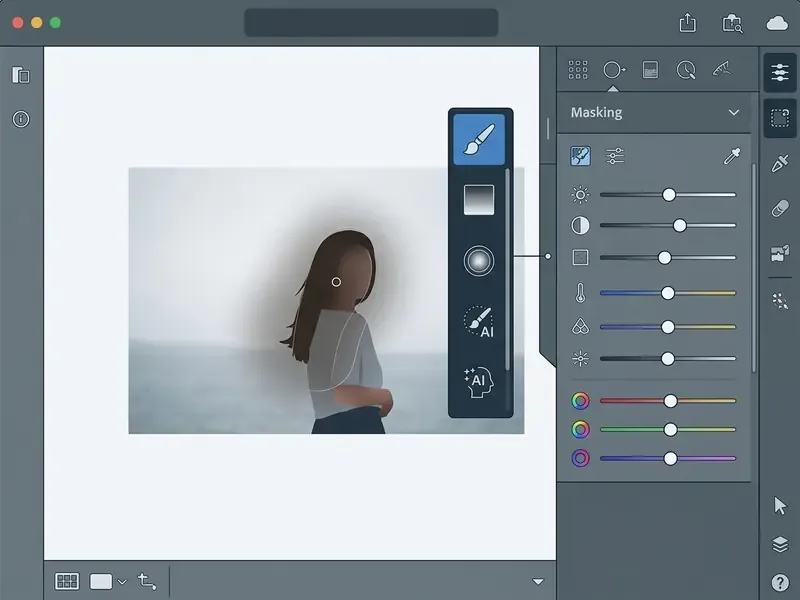800x600 pixels.
Task: Click the brush pin circle on the face
Action: (336, 282)
